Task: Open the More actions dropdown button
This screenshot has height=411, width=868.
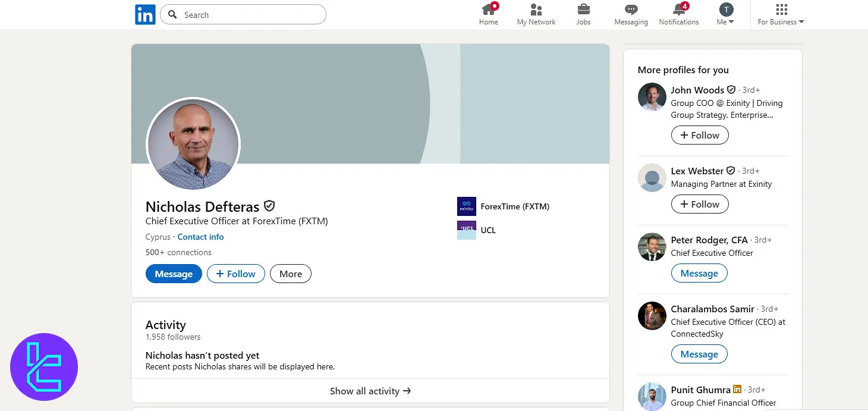Action: [x=290, y=274]
